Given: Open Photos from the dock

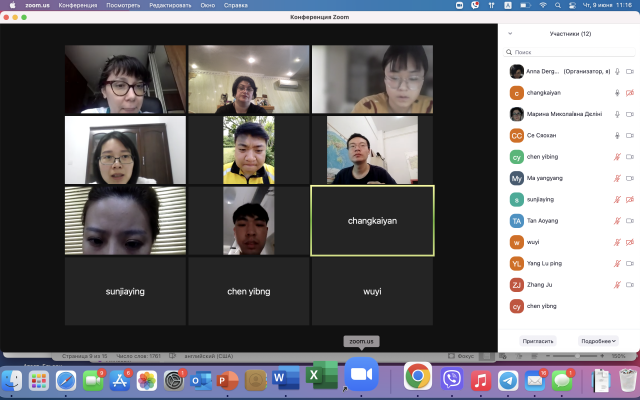Looking at the screenshot, I should (147, 381).
